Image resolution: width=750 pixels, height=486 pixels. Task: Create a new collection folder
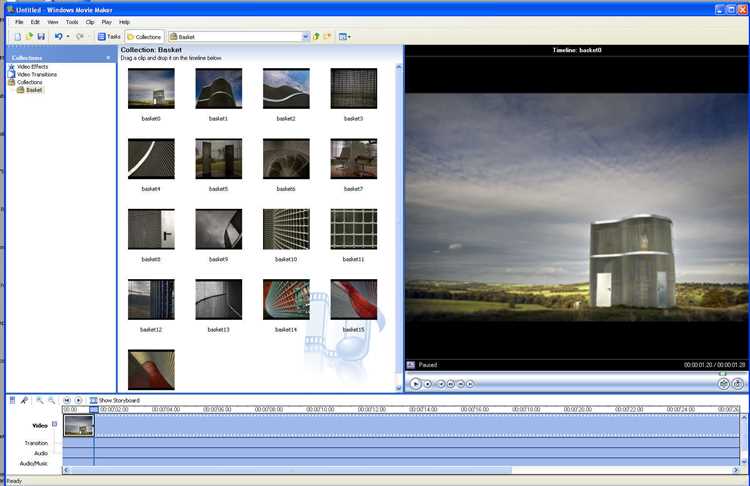(x=328, y=36)
